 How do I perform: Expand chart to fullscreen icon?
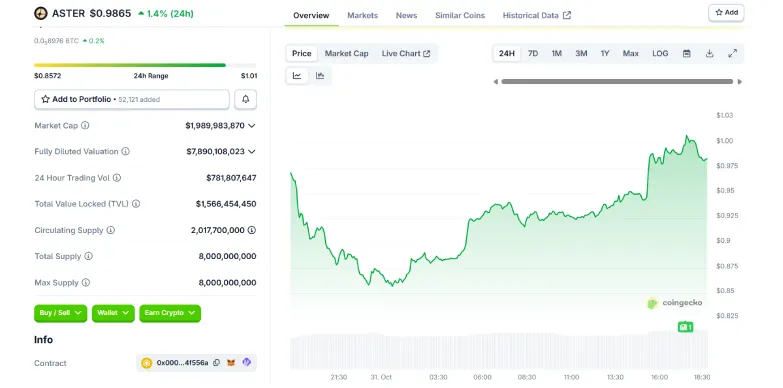tap(733, 53)
